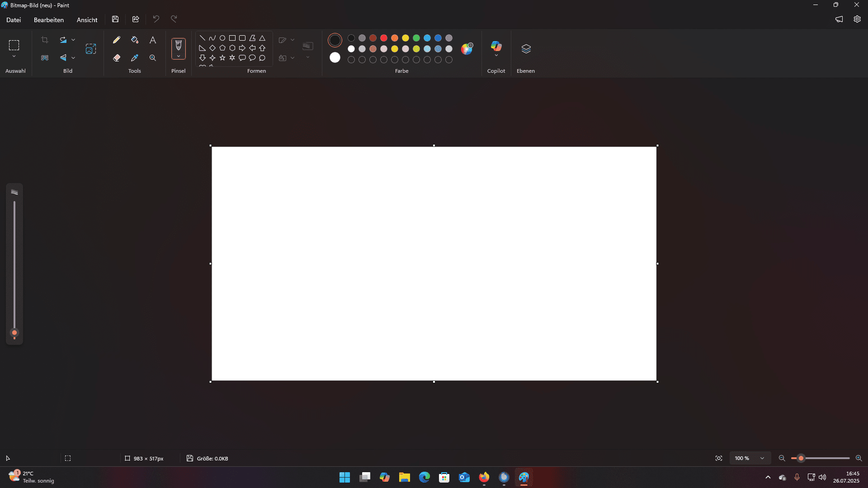Open the rotate options dropdown arrow
Viewport: 868px width, 488px height.
(x=73, y=40)
